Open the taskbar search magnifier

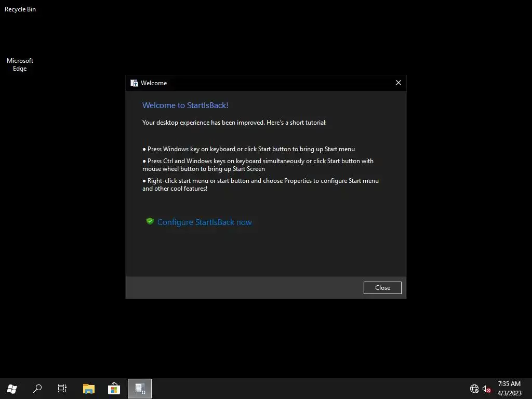(x=37, y=389)
